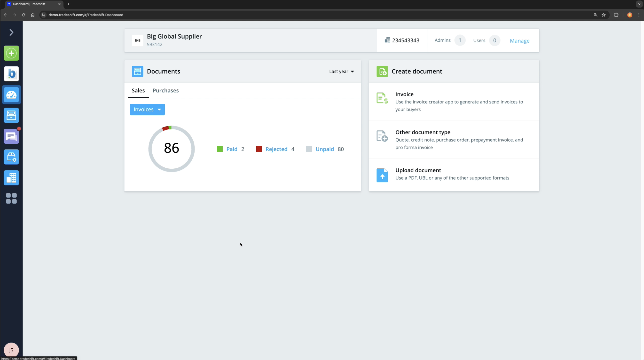Select the Sales tab
644x360 pixels.
[138, 90]
